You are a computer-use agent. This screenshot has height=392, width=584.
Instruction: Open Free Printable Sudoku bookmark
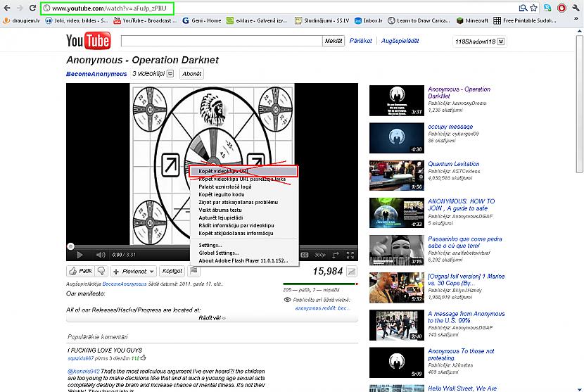coord(525,20)
